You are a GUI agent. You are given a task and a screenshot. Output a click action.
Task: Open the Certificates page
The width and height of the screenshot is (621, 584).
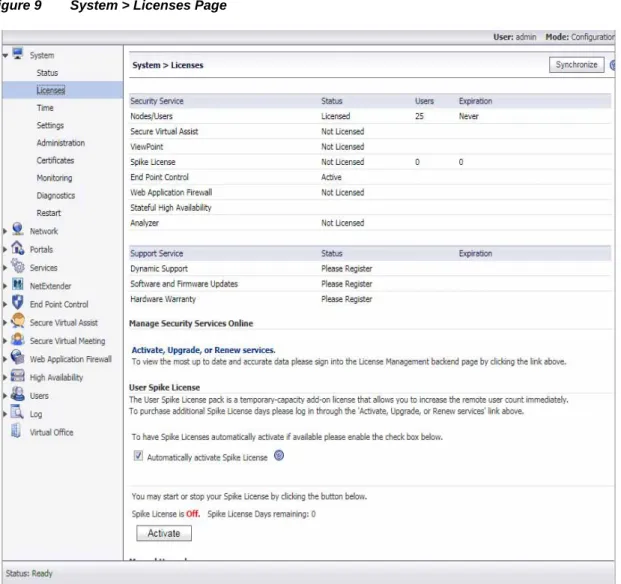[x=55, y=160]
